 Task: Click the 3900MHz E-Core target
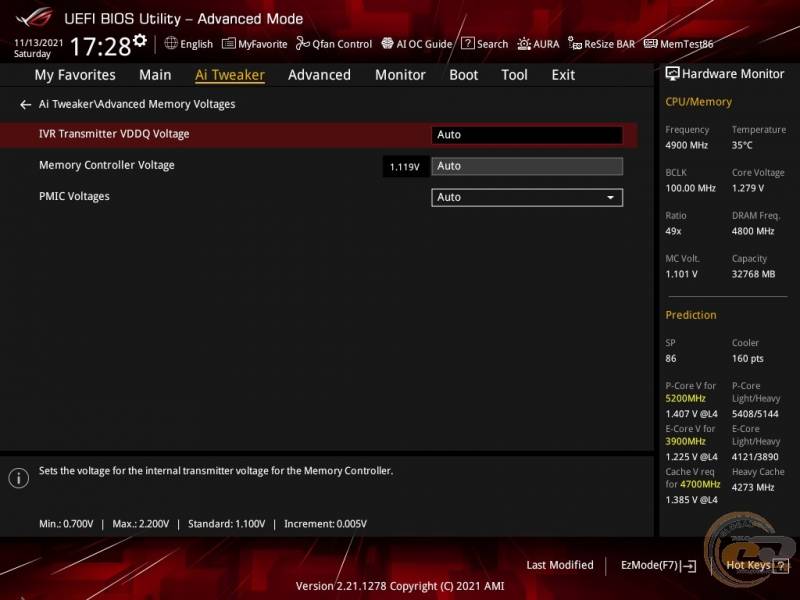click(x=685, y=441)
